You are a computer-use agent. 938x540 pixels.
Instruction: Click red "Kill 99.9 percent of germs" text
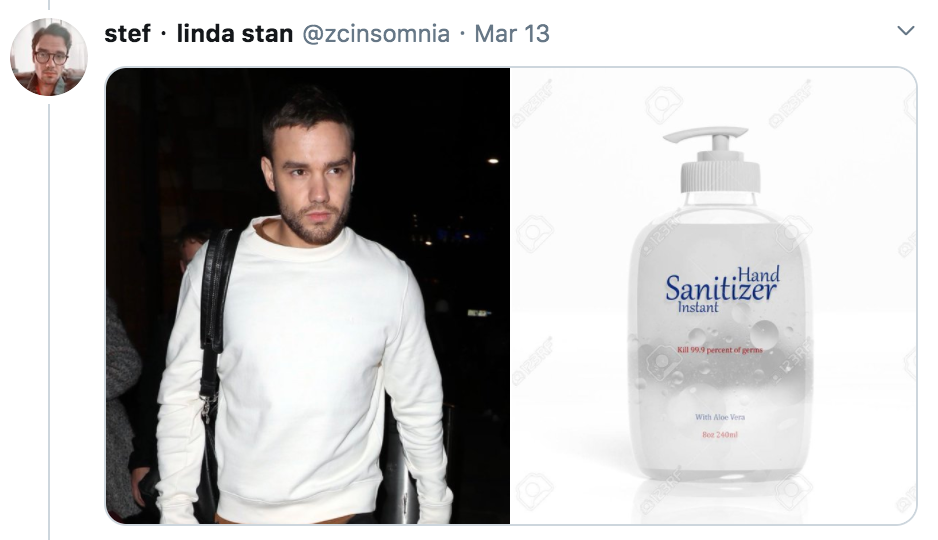[x=720, y=350]
